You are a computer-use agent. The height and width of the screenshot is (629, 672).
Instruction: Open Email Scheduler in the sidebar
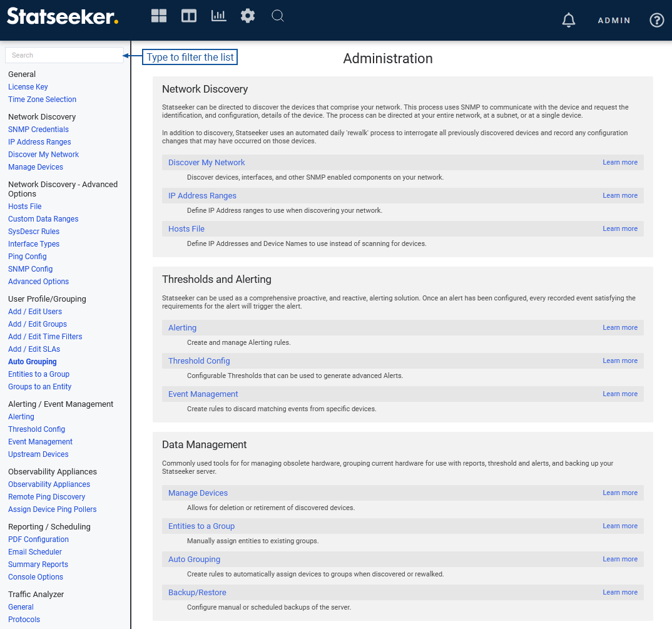[x=35, y=552]
